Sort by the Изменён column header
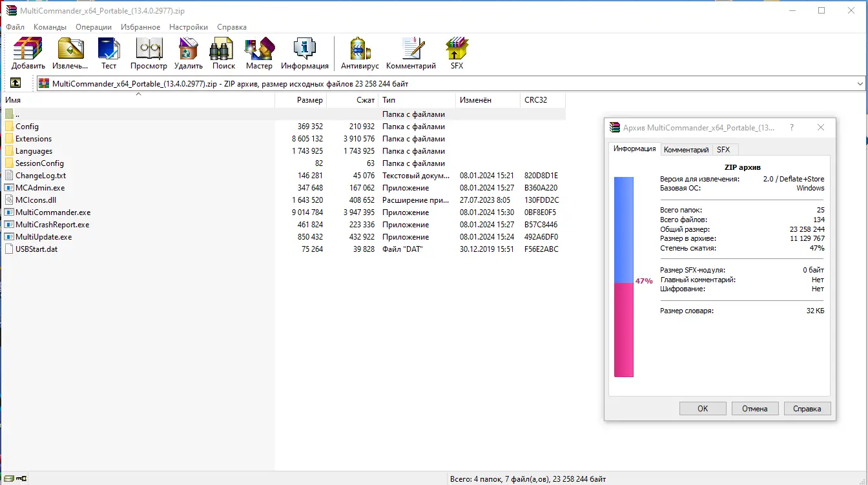This screenshot has height=485, width=868. coord(488,100)
